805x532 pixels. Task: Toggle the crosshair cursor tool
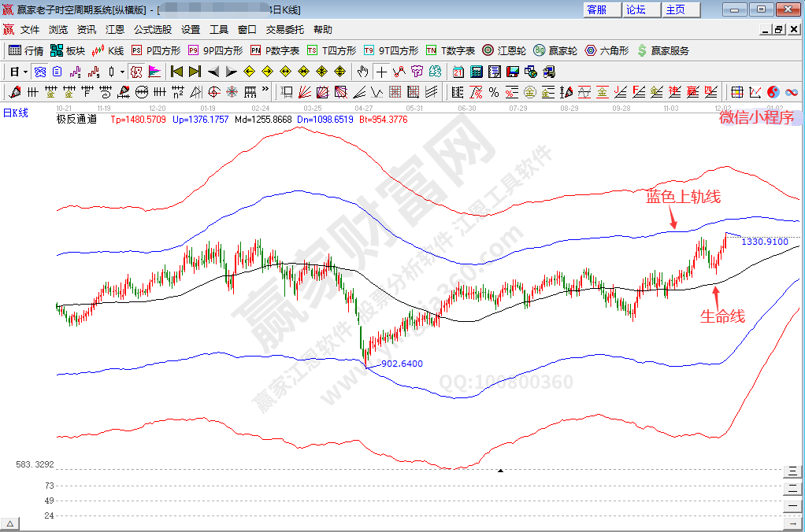[x=381, y=72]
